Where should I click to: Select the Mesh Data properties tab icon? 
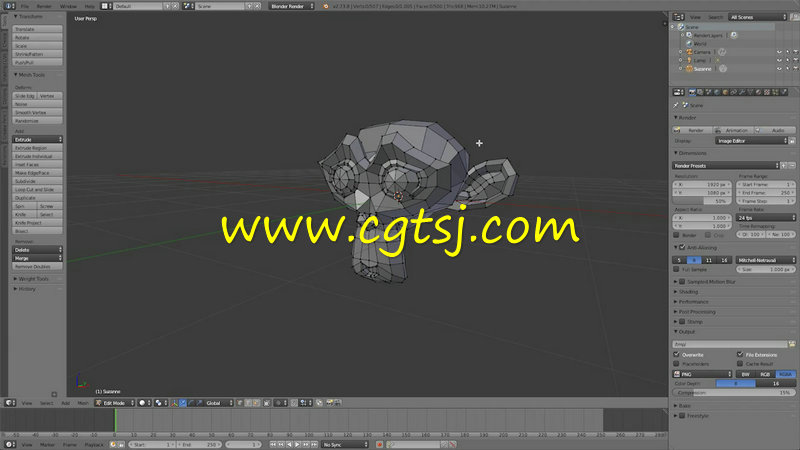750,92
